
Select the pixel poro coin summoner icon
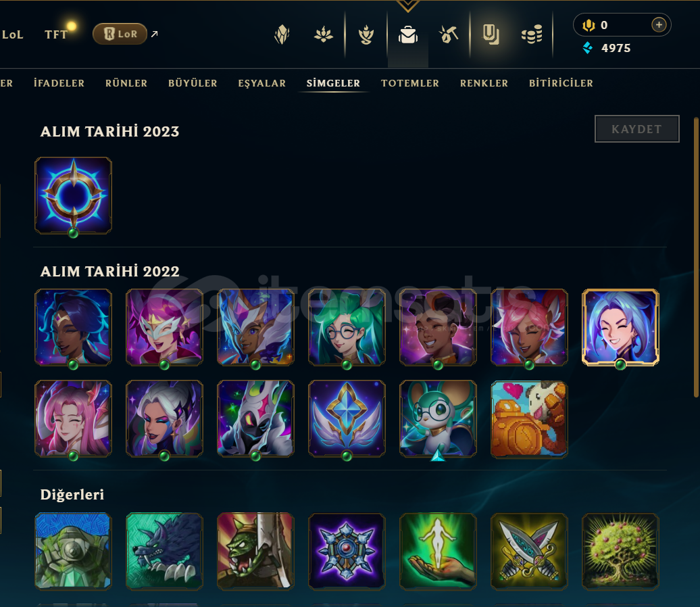[529, 419]
